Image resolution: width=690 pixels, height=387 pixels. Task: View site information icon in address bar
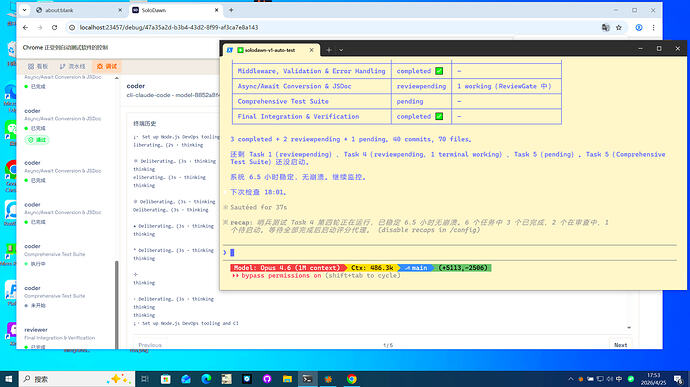coord(72,27)
